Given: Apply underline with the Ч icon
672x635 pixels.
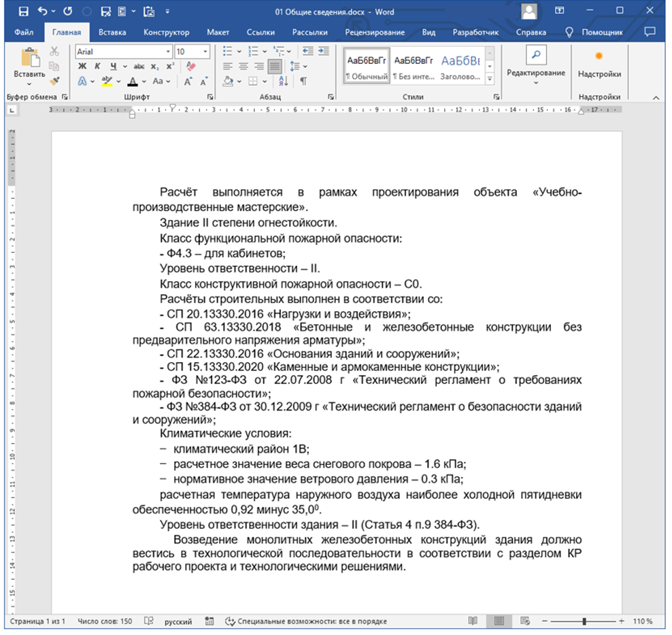Looking at the screenshot, I should tap(112, 66).
